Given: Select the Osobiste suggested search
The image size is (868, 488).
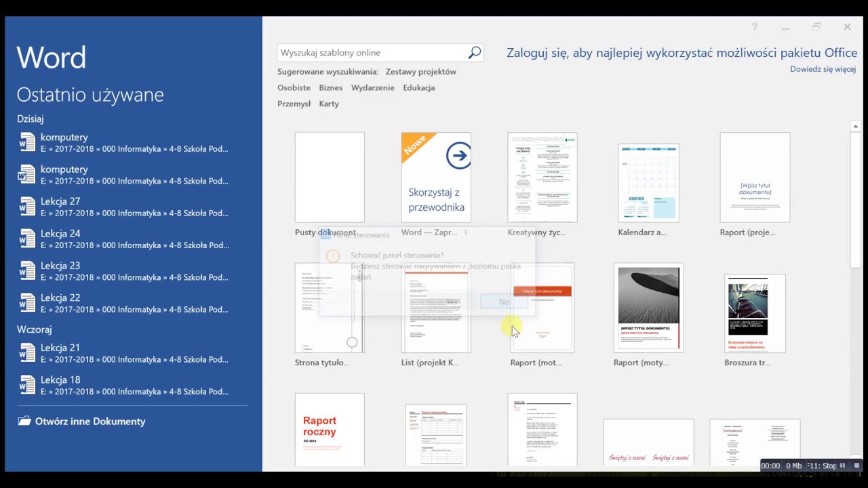Looking at the screenshot, I should tap(294, 88).
